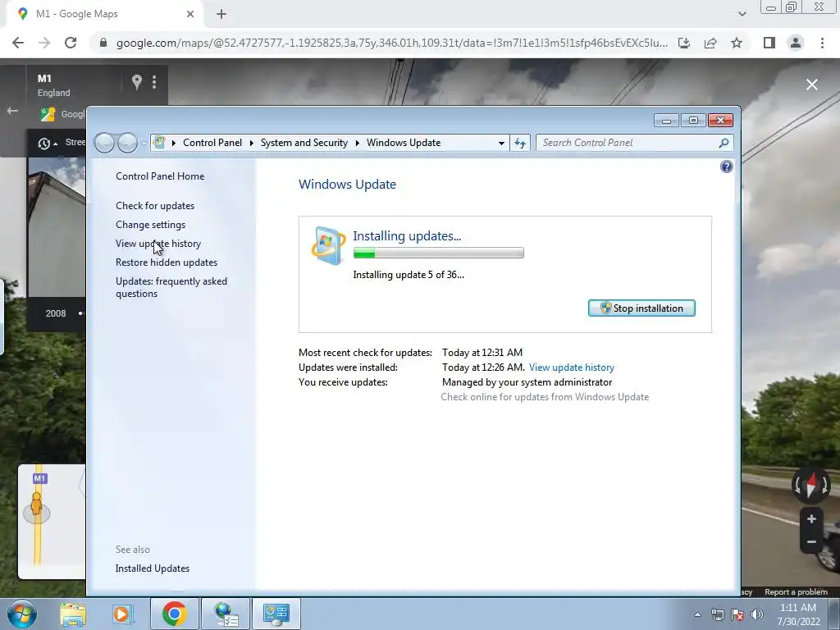Expand the Control Panel breadcrumb arrow
The image size is (840, 630).
coord(251,143)
